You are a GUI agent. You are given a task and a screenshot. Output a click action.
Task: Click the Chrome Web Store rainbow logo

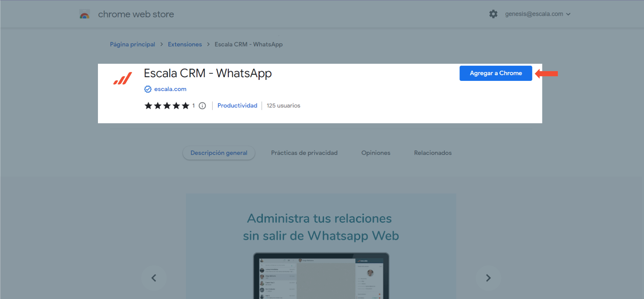click(85, 14)
